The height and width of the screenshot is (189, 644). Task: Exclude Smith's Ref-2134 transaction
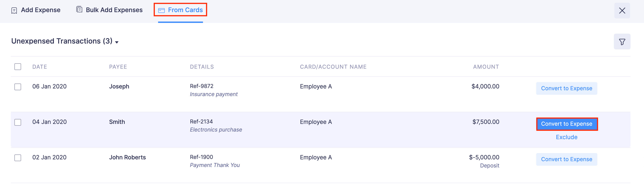567,137
